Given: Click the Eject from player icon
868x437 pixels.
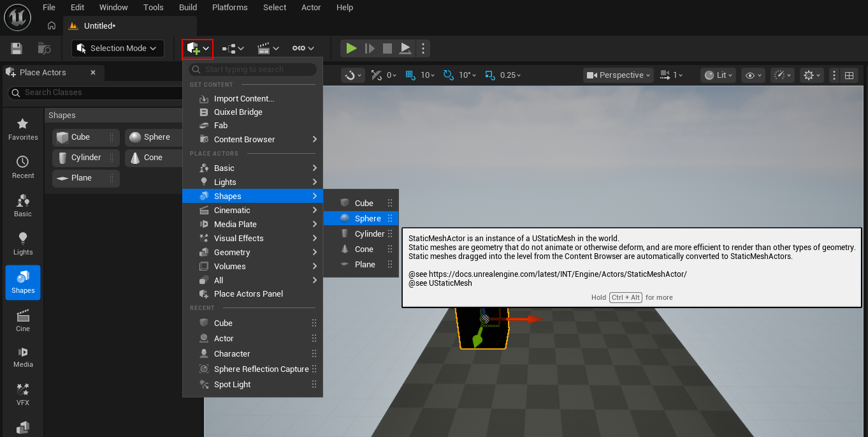Looking at the screenshot, I should click(405, 48).
